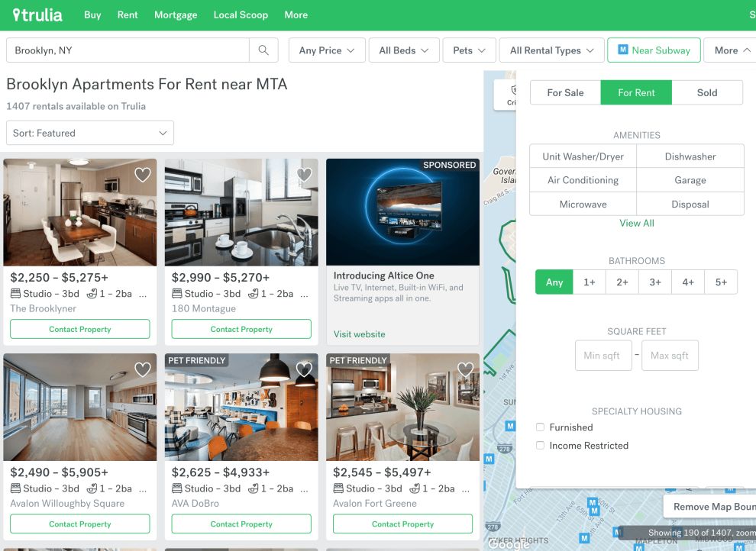Click the Min sqft input field
756x551 pixels.
pos(603,356)
